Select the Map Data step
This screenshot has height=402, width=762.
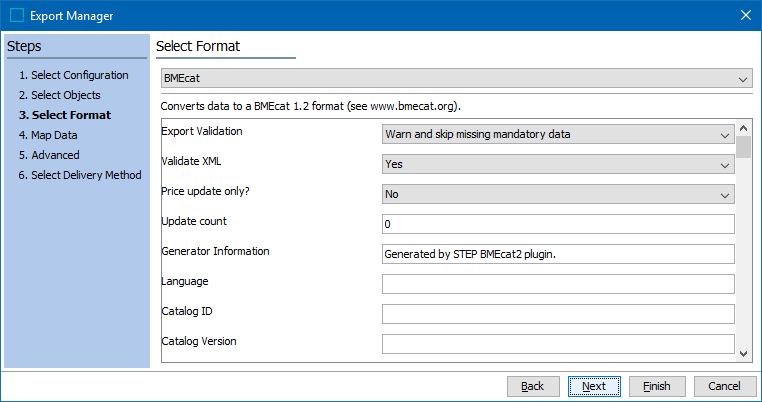(x=47, y=135)
